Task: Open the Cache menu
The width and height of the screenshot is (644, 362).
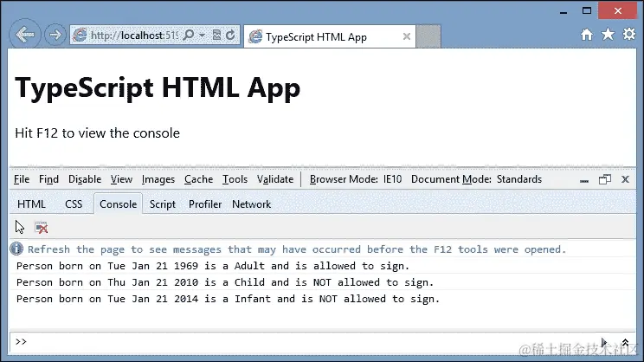Action: click(x=198, y=179)
